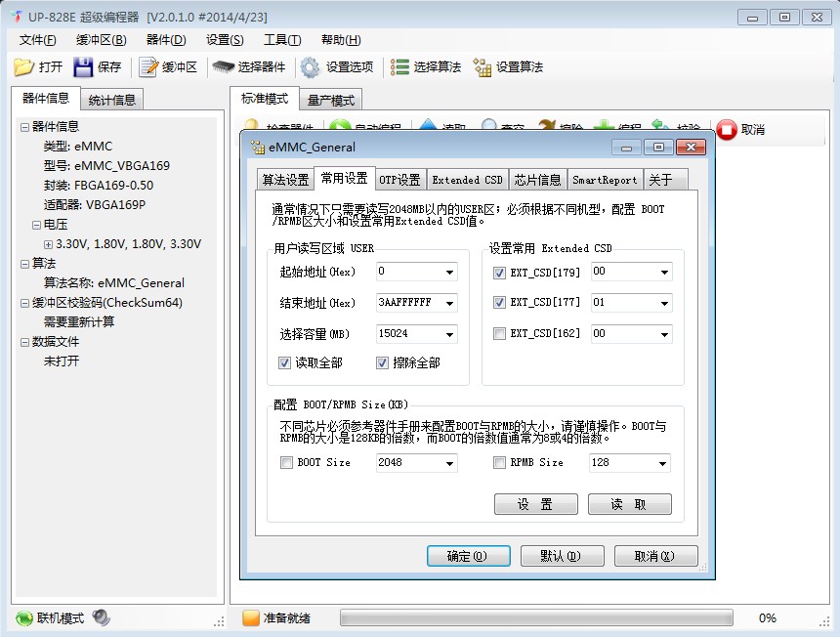
Task: Open the setting options gear icon
Action: pyautogui.click(x=311, y=67)
